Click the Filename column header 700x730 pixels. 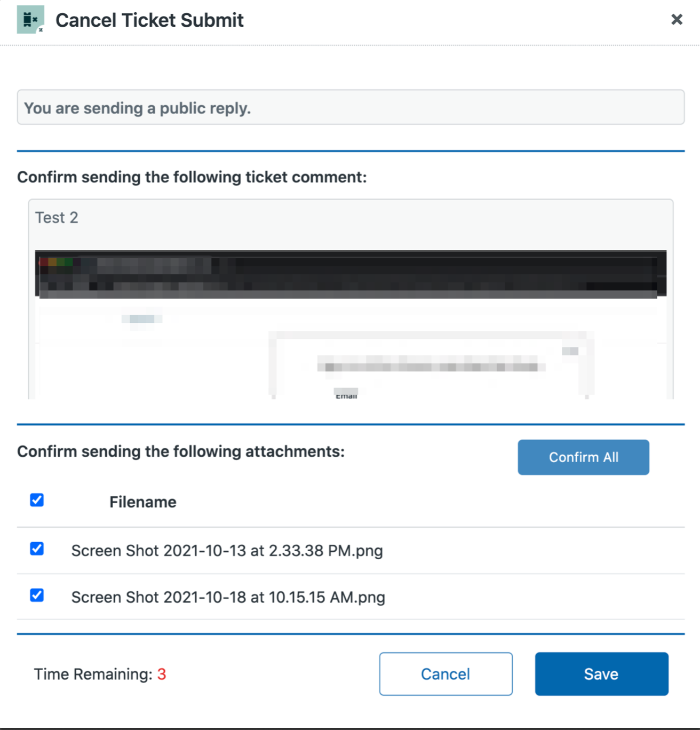click(x=142, y=502)
